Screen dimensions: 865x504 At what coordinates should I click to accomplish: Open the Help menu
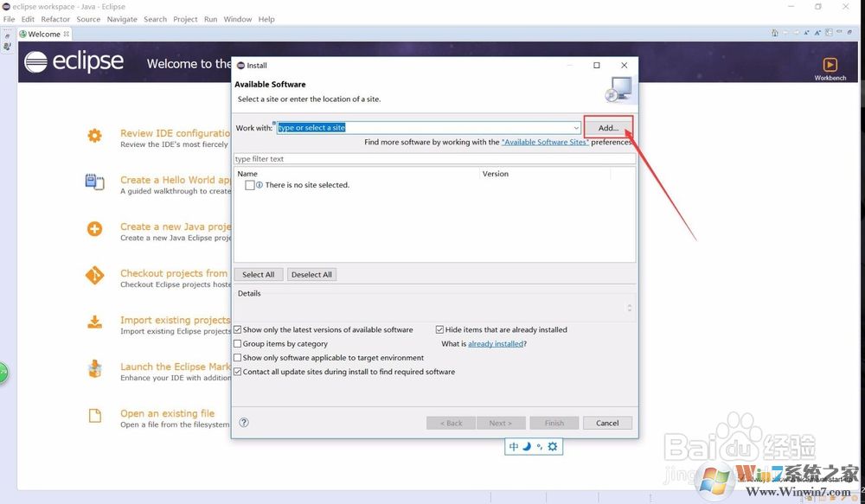tap(266, 19)
